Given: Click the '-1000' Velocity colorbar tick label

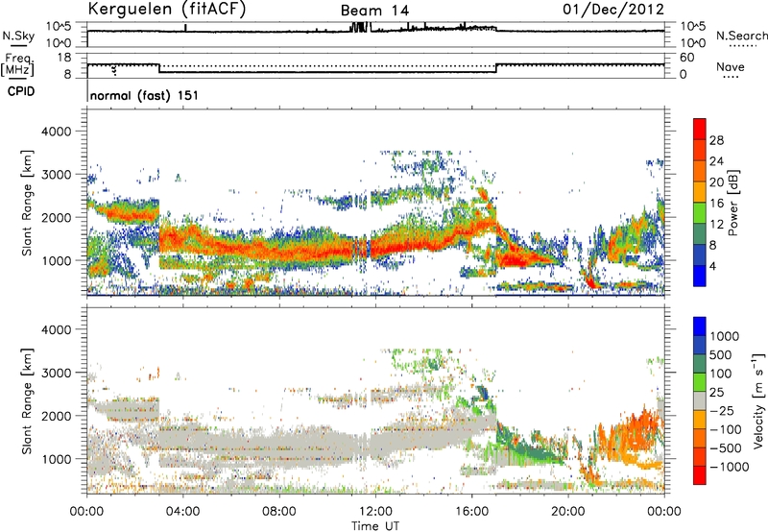Looking at the screenshot, I should [x=730, y=467].
